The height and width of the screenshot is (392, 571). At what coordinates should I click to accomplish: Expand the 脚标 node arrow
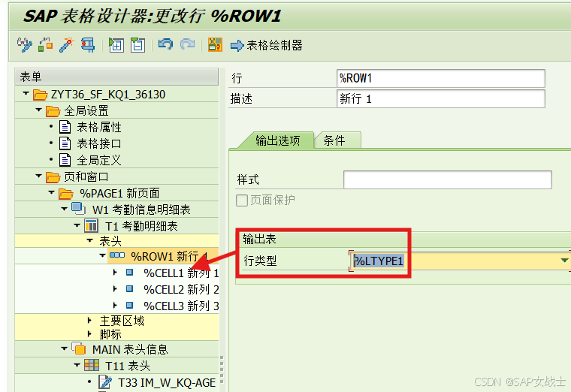pos(89,333)
